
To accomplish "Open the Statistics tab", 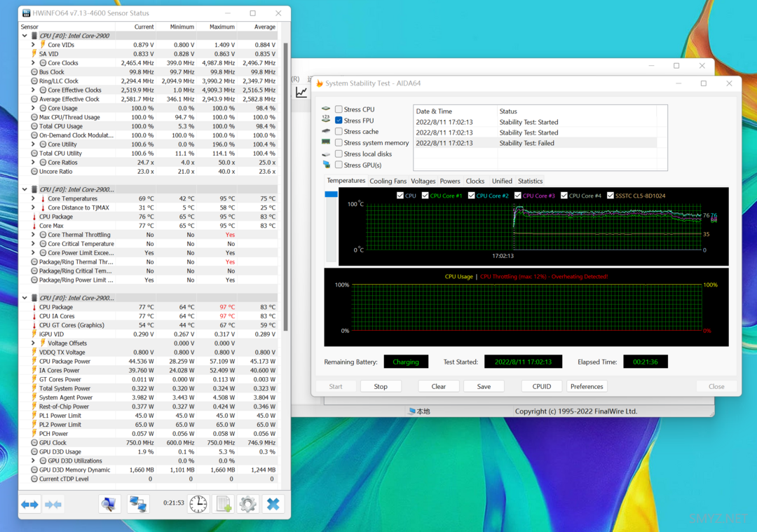I will pyautogui.click(x=530, y=181).
